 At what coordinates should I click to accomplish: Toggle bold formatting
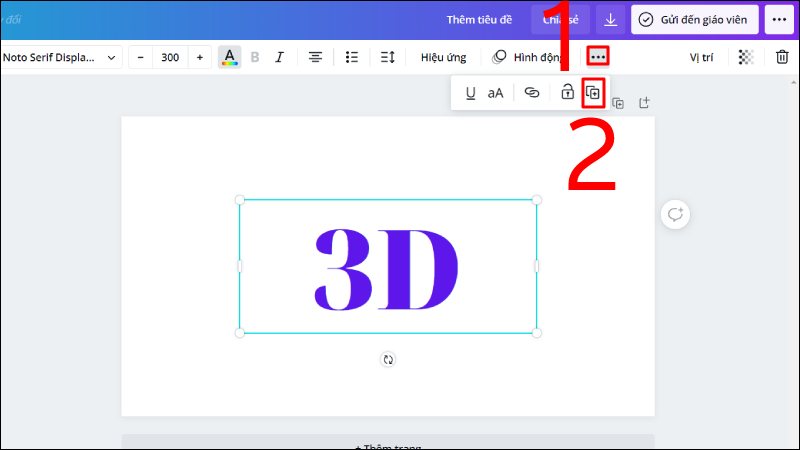[254, 57]
